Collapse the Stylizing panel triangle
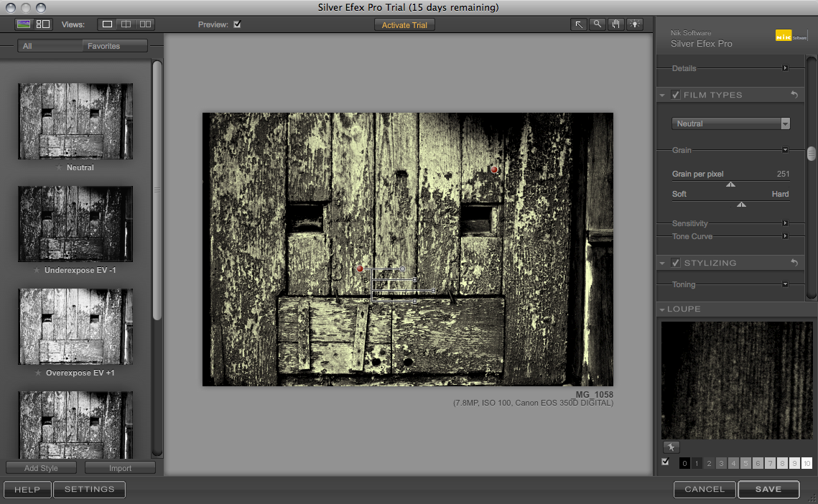The width and height of the screenshot is (818, 504). coord(663,263)
